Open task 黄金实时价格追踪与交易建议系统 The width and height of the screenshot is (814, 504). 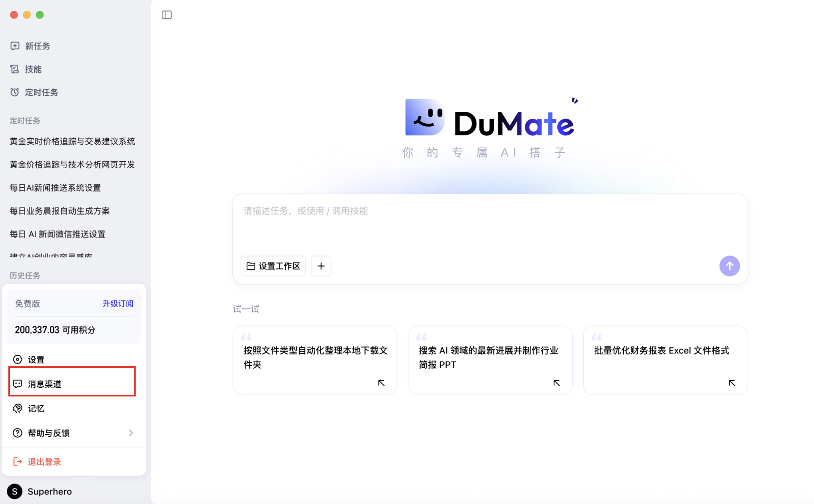(71, 141)
